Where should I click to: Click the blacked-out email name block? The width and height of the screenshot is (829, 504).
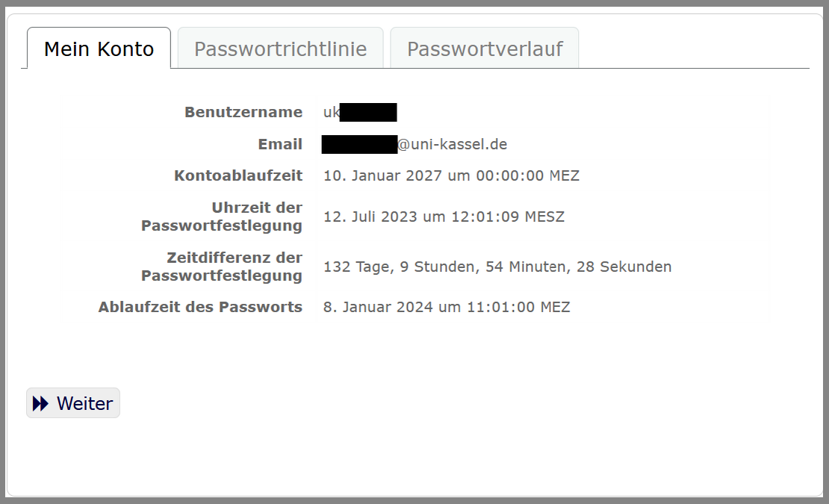click(x=359, y=145)
